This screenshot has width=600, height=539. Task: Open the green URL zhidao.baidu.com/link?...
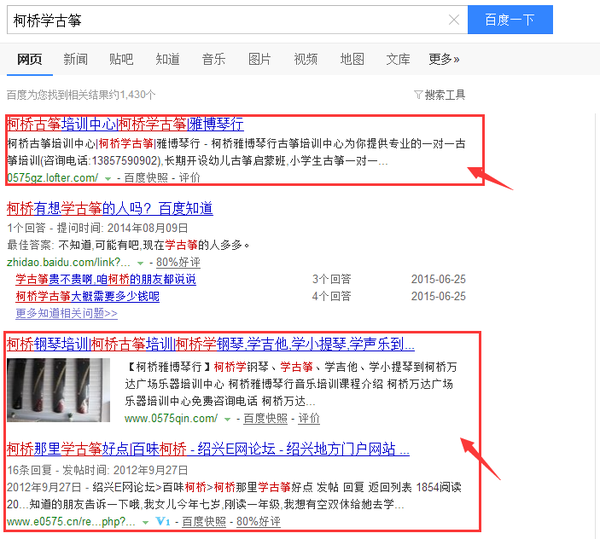[x=68, y=262]
